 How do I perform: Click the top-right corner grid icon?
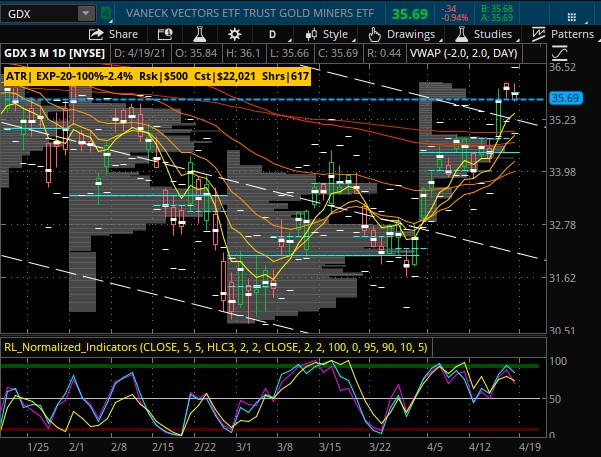point(589,13)
